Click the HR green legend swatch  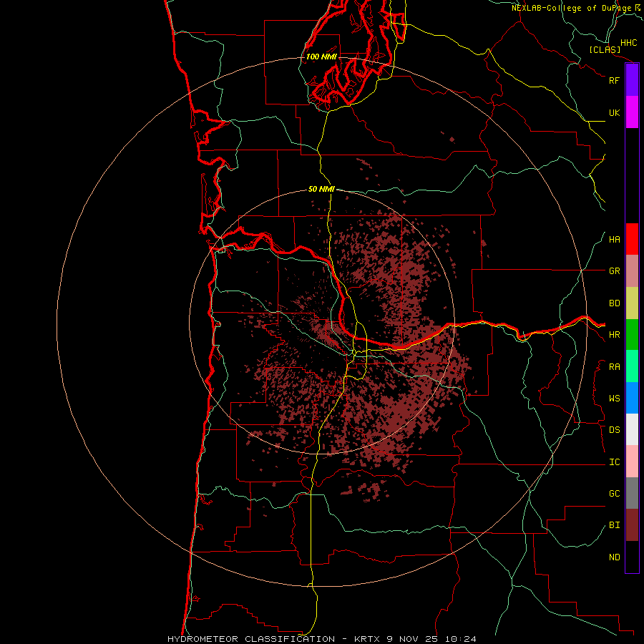632,335
